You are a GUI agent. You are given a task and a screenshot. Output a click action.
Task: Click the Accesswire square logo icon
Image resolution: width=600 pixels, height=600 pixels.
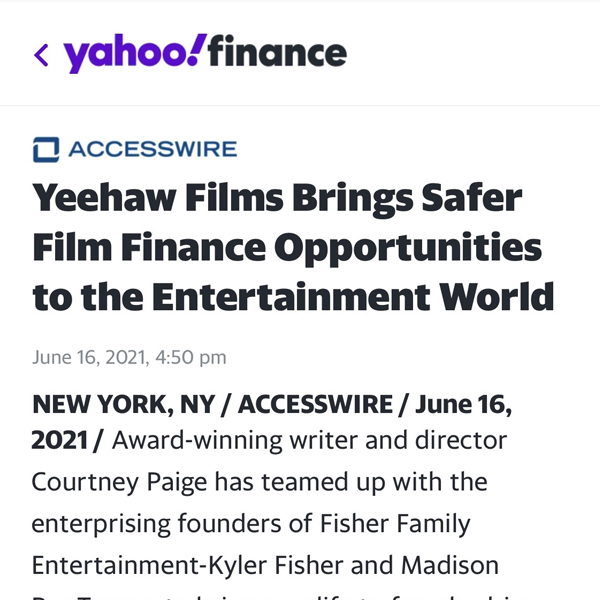46,150
